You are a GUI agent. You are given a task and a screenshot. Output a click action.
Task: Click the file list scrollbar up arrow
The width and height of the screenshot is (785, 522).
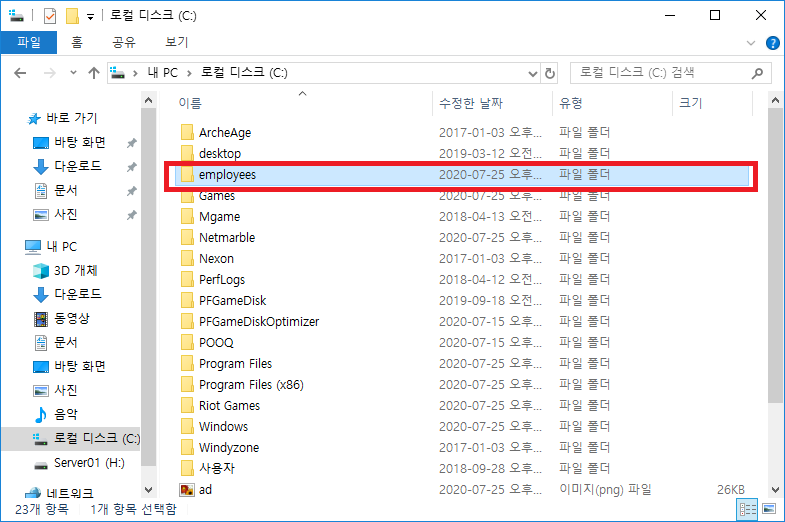[x=775, y=100]
